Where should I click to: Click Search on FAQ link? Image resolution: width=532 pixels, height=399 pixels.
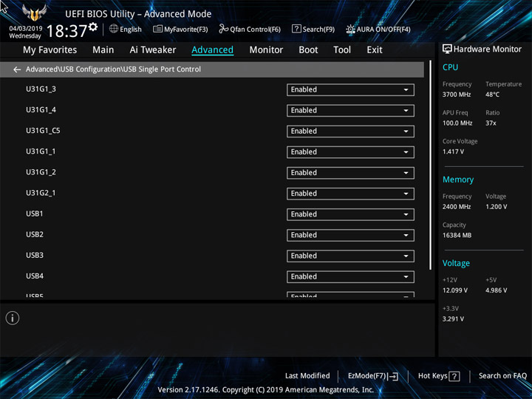[x=503, y=375]
